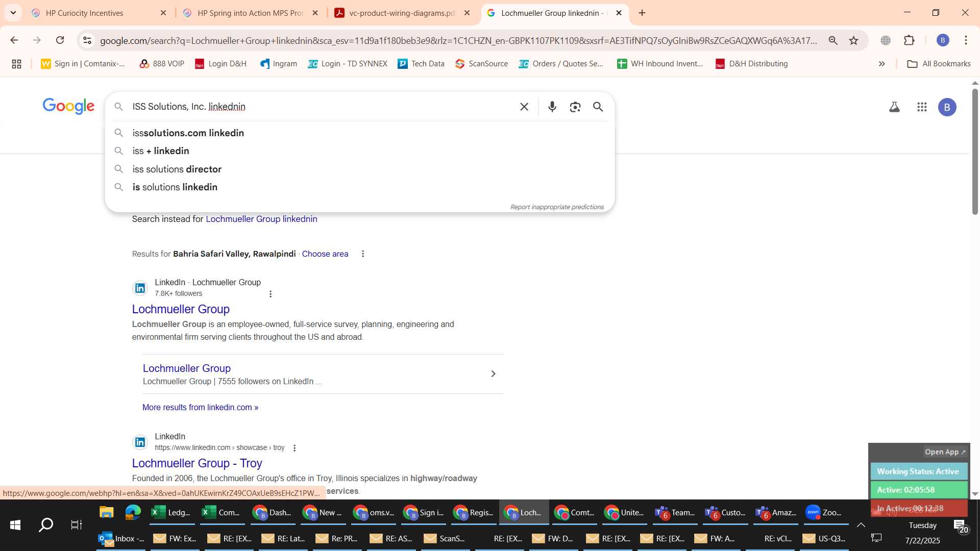This screenshot has width=980, height=551.
Task: Open Chrome extensions puzzle icon
Action: [x=909, y=40]
